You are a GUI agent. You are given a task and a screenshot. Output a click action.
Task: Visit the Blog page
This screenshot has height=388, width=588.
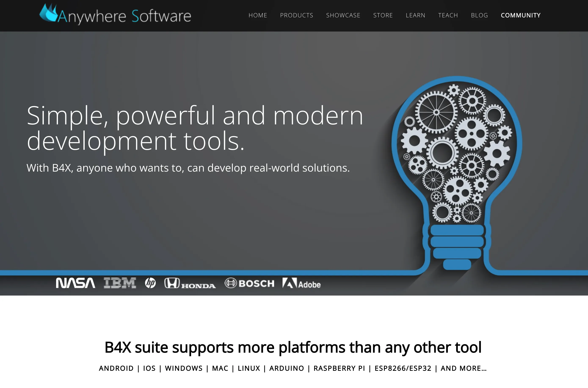tap(479, 15)
